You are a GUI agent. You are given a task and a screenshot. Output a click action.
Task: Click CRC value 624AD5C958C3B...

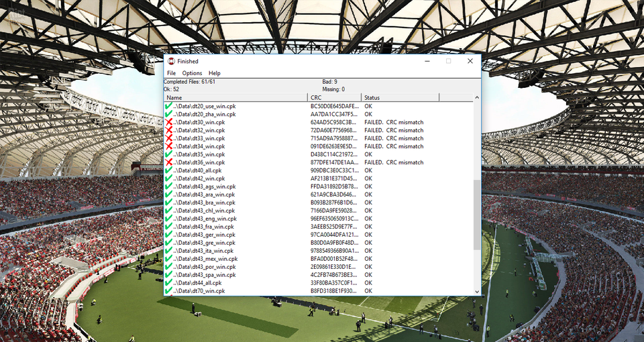tap(334, 122)
